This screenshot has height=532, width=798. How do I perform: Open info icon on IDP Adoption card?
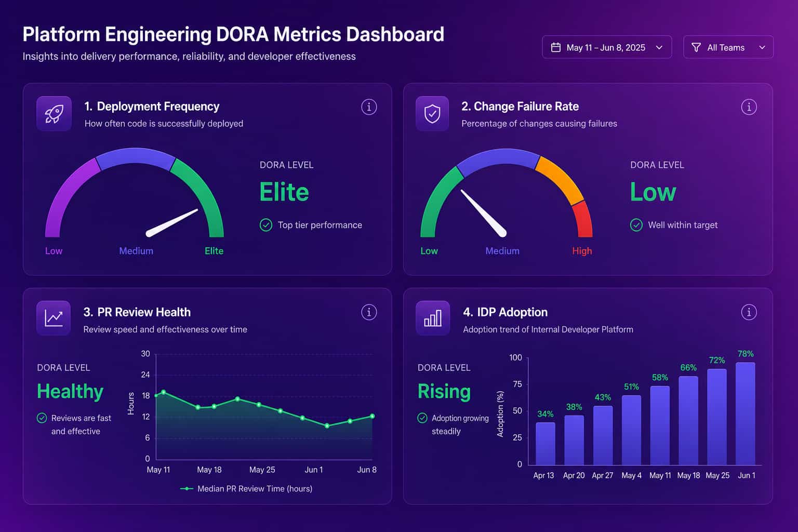point(749,312)
